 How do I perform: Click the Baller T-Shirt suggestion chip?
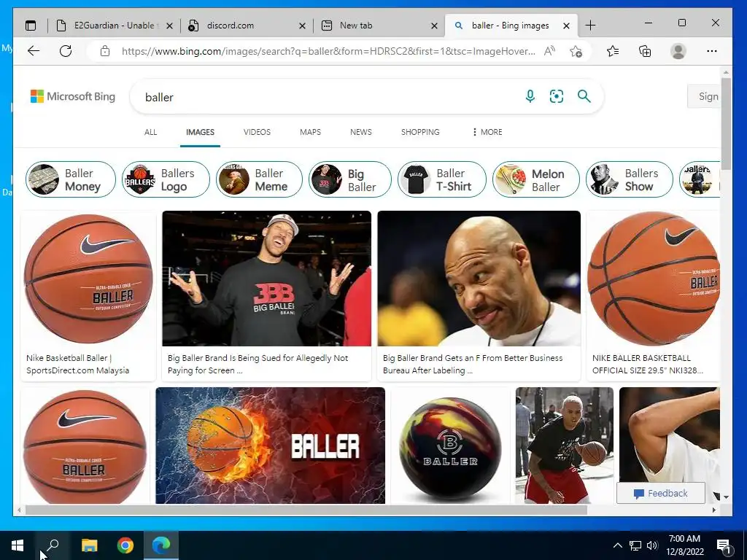pos(442,179)
